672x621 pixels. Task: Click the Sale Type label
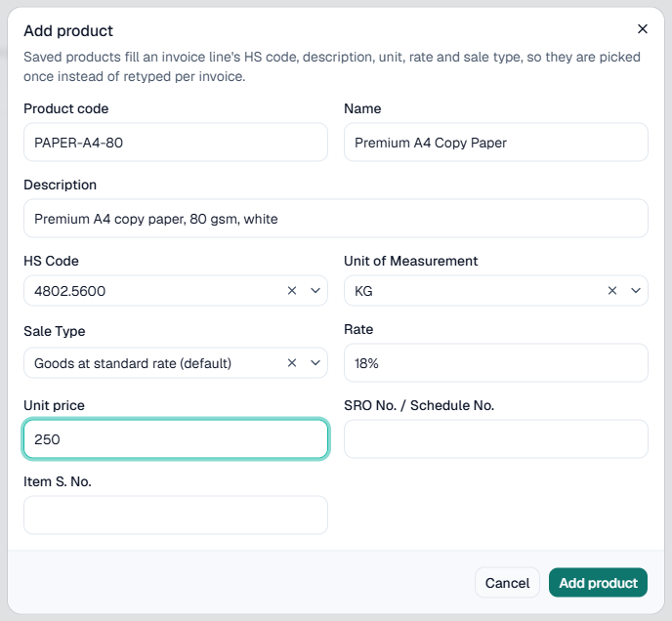point(55,331)
